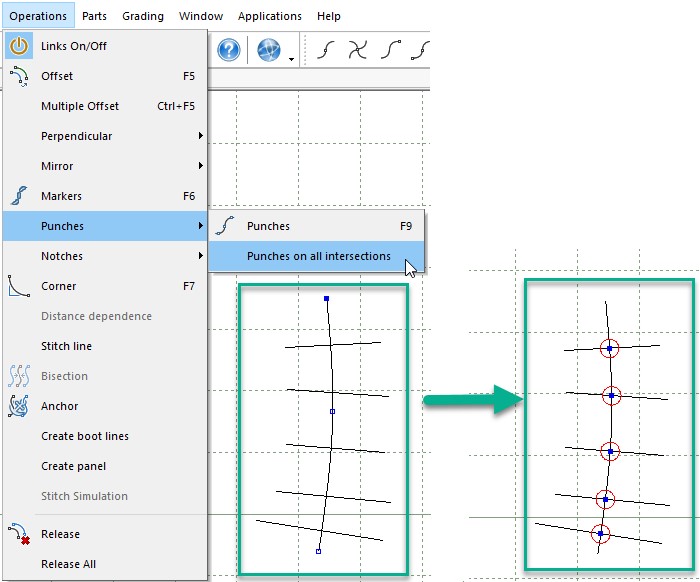Expand the Punches submenu arrow
700x582 pixels.
(x=200, y=226)
